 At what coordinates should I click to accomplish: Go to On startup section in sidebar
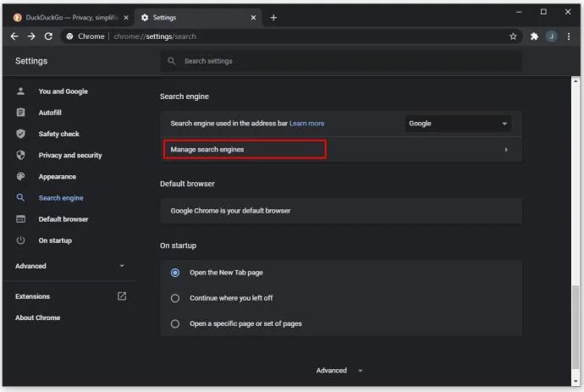point(55,240)
